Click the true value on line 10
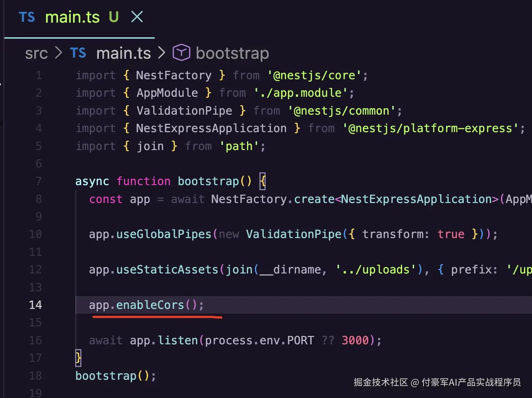Viewport: 532px width, 398px height. pyautogui.click(x=451, y=234)
